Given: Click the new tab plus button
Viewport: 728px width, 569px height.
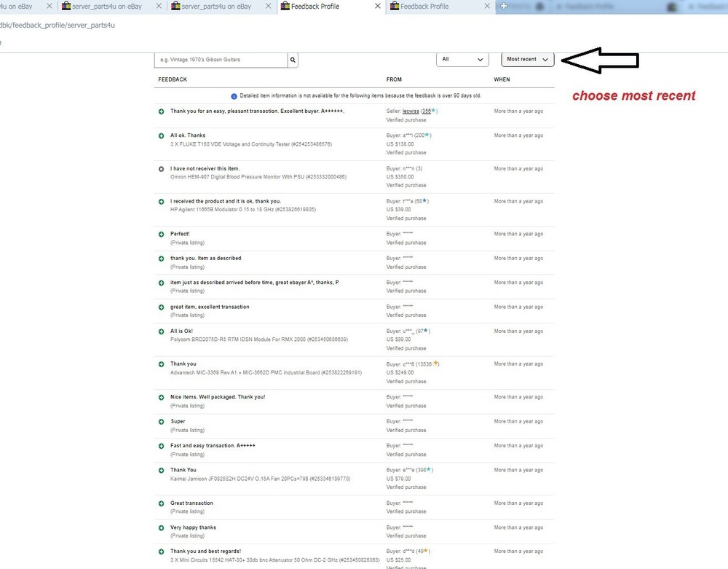Looking at the screenshot, I should pos(503,6).
